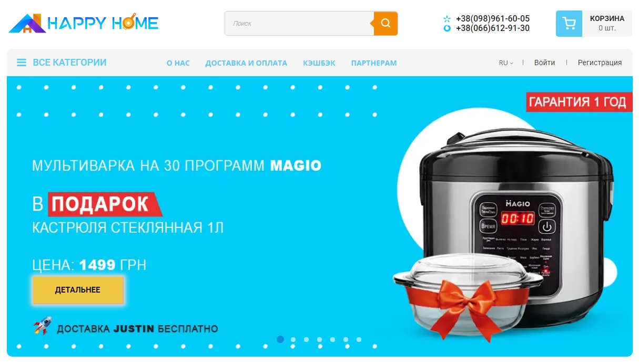Select the fourth carousel slide dot
639x364 pixels.
320,339
